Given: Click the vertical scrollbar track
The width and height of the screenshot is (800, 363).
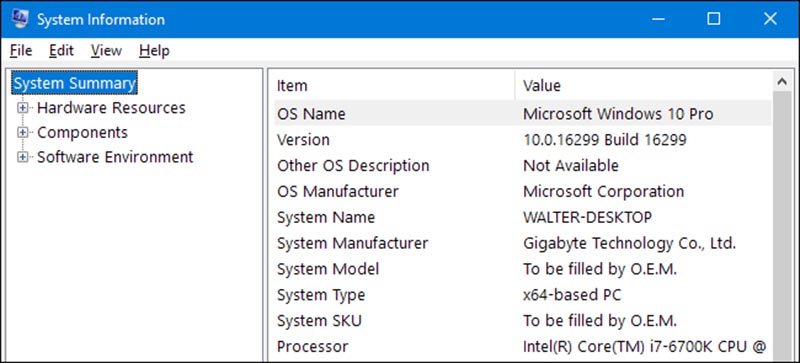Looking at the screenshot, I should [782, 225].
